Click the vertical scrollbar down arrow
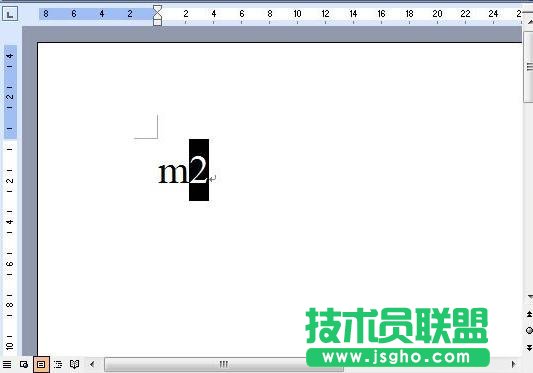Viewport: 533px width, 373px height. pos(529,297)
